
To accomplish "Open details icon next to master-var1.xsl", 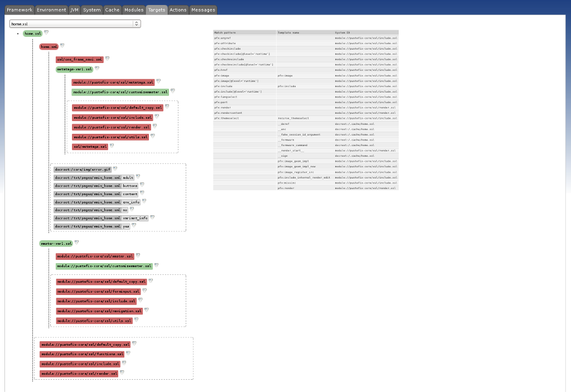I will [x=76, y=242].
